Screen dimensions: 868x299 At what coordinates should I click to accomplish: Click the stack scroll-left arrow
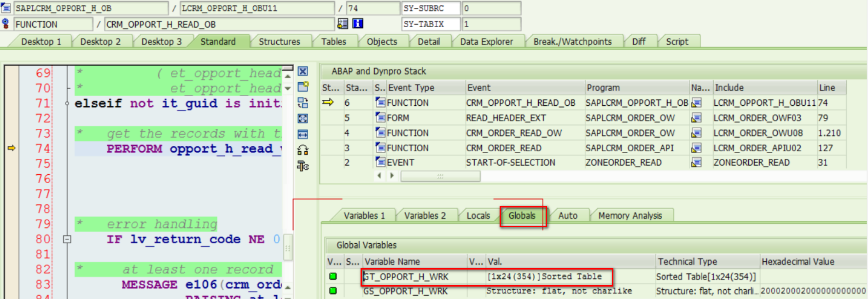click(x=379, y=176)
